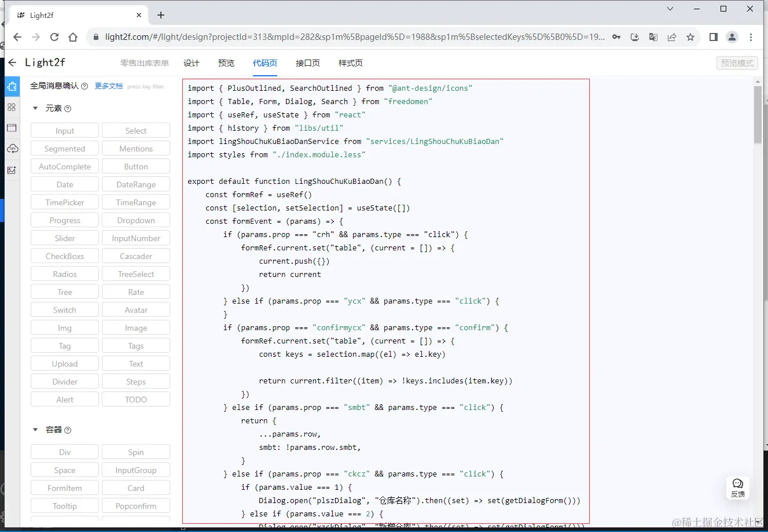Open the image assets sidebar icon
The height and width of the screenshot is (532, 768).
pos(12,170)
